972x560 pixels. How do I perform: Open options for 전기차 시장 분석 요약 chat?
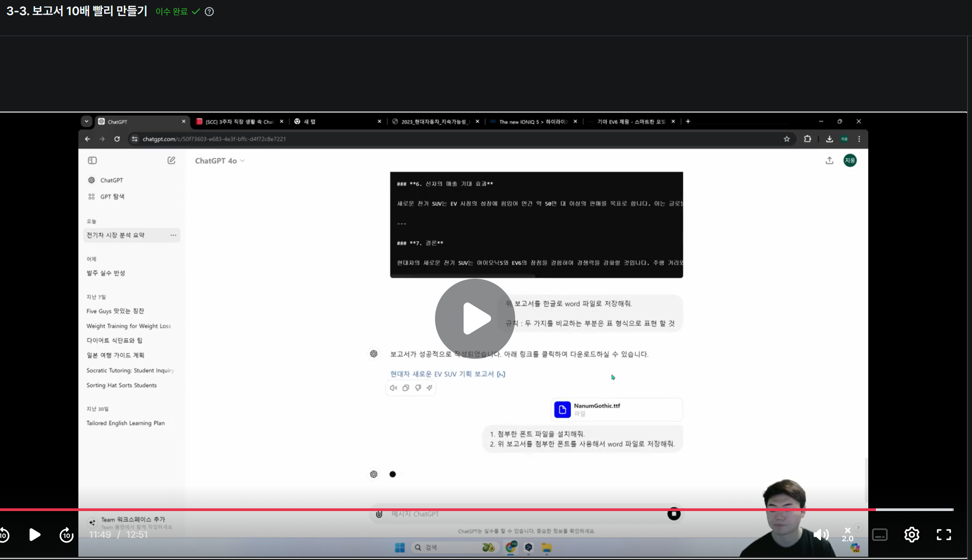tap(173, 235)
